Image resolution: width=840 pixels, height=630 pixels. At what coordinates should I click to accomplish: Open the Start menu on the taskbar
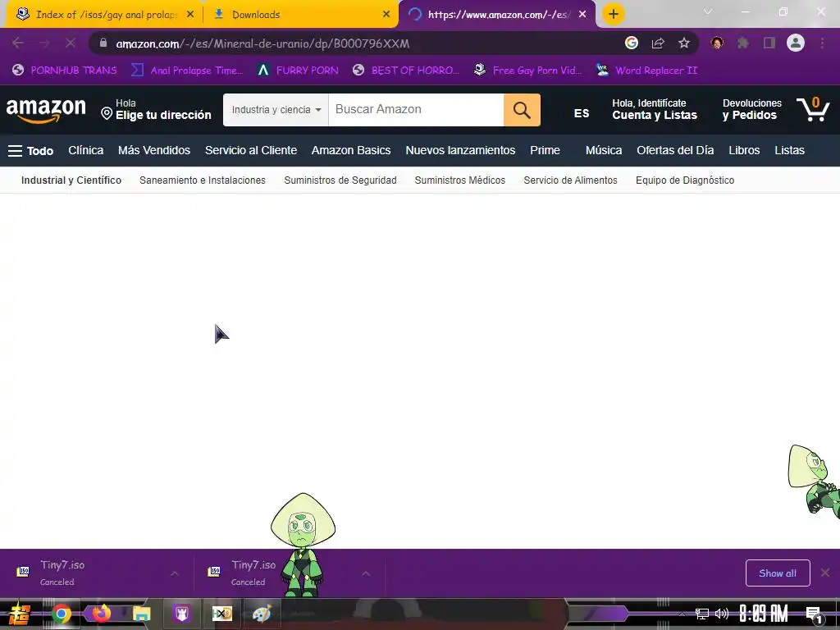pyautogui.click(x=20, y=614)
